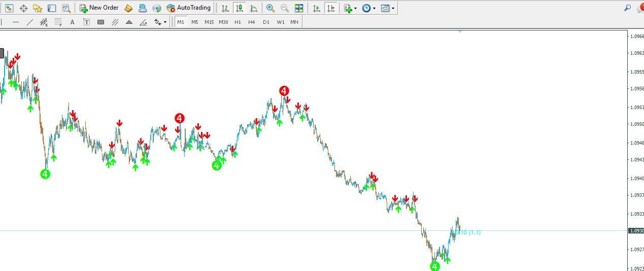Screen dimensions: 644x271
Task: Select the Equidistant Channel tool
Action: click(44, 22)
